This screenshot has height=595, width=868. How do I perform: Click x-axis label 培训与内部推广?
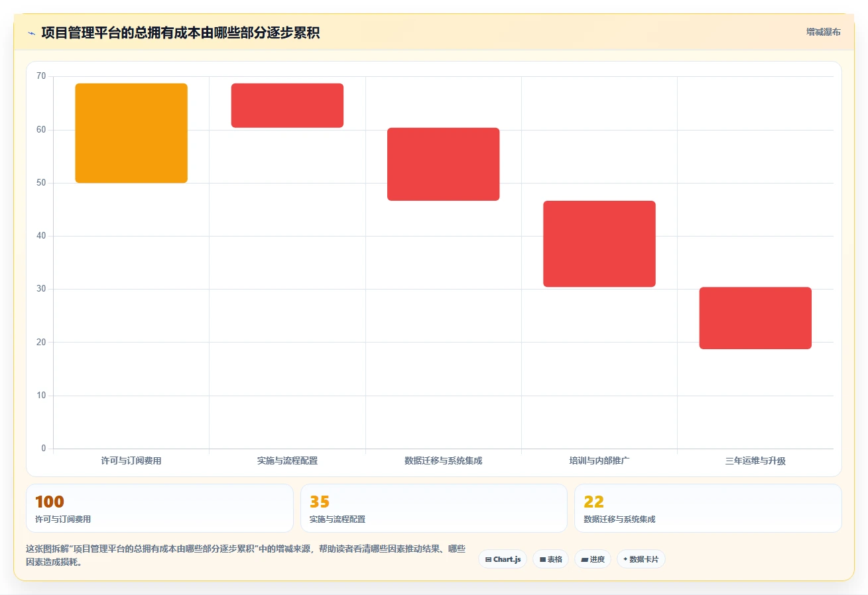pyautogui.click(x=599, y=460)
